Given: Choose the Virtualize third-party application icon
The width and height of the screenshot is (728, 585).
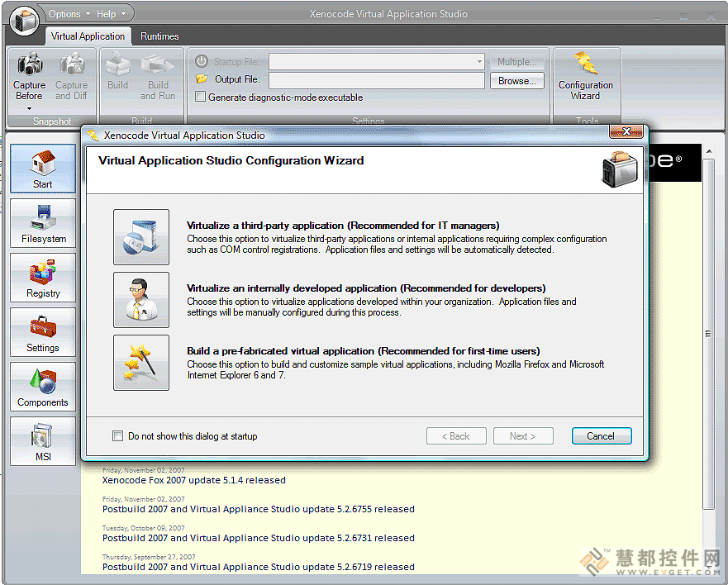Looking at the screenshot, I should pos(141,237).
